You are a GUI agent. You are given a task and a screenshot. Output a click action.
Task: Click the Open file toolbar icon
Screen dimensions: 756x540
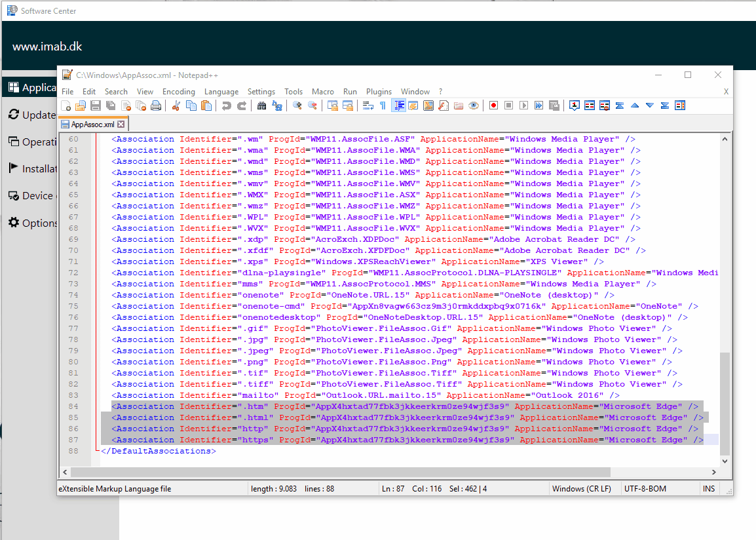coord(81,106)
